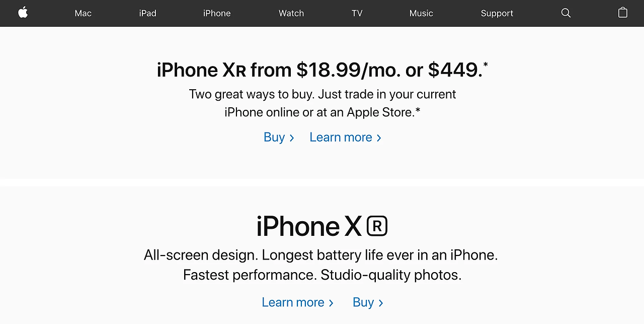Open the search icon in the top bar

[x=566, y=13]
